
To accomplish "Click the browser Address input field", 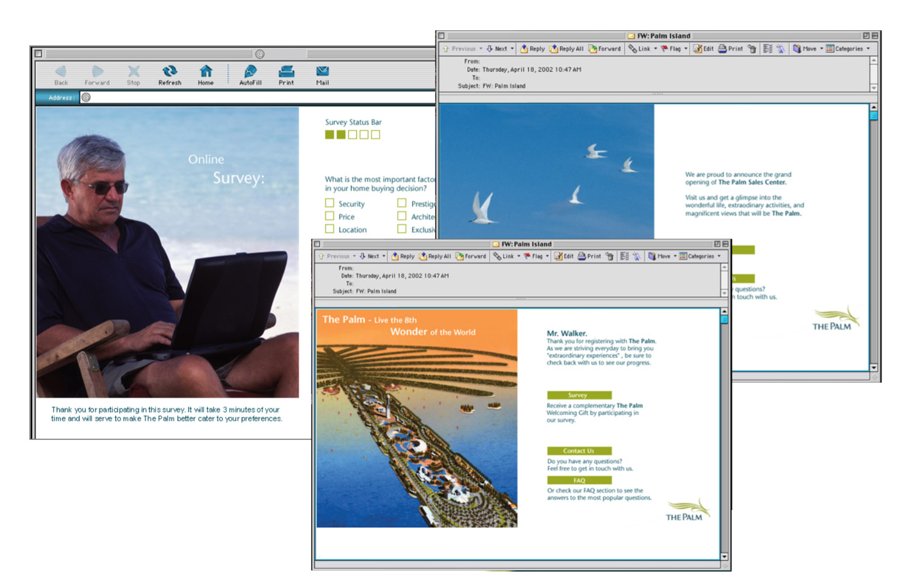I will (x=259, y=98).
